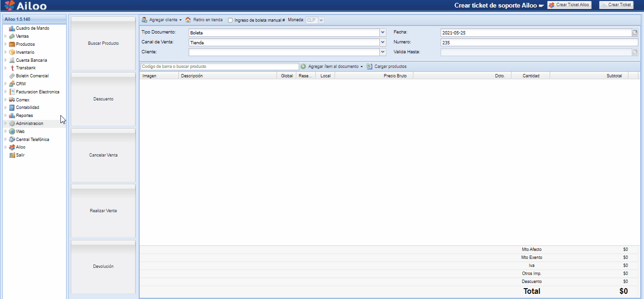Click the Local column header
This screenshot has width=644, height=299.
click(x=325, y=75)
